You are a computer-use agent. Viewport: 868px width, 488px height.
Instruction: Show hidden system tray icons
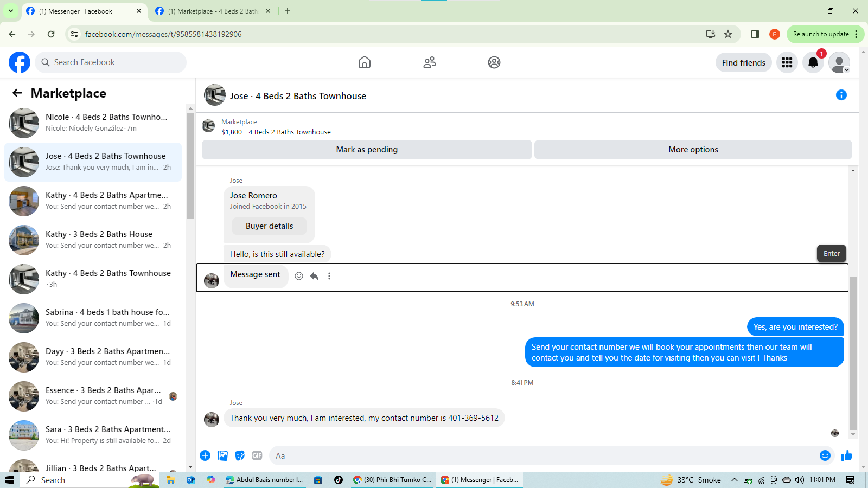point(734,480)
